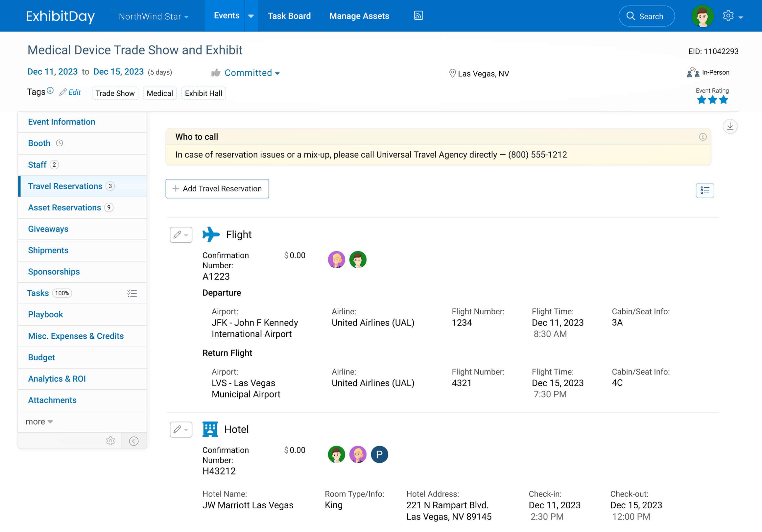Click the edit pencil icon on flight reservation
This screenshot has height=532, width=762.
click(178, 234)
